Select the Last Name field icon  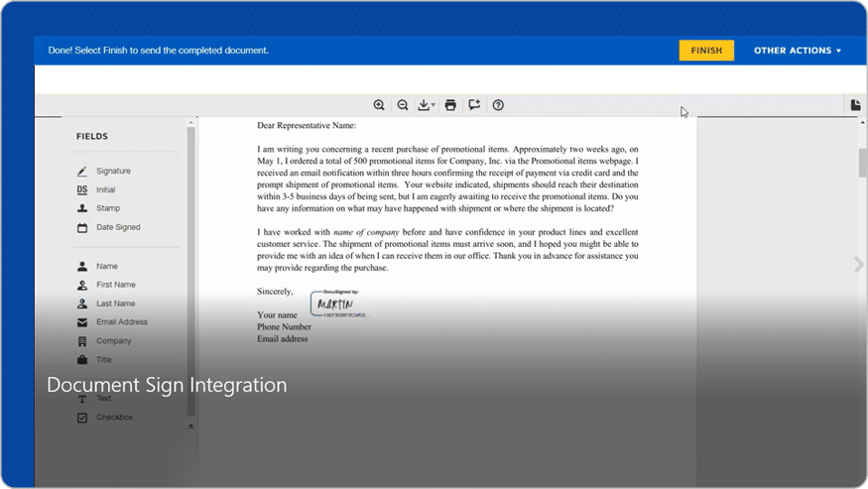[x=82, y=305]
